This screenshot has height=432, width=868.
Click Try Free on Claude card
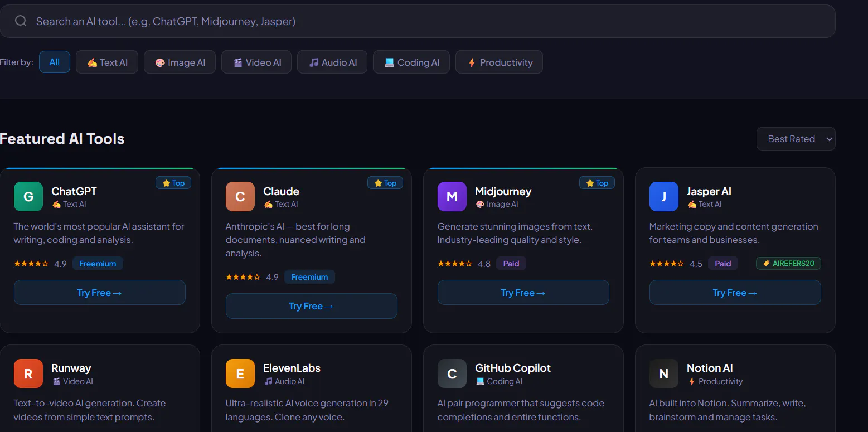pos(312,306)
